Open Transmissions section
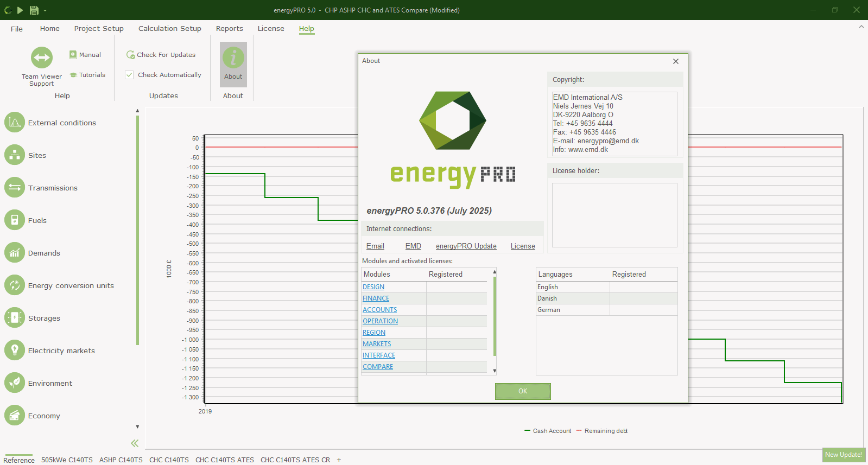 point(41,188)
